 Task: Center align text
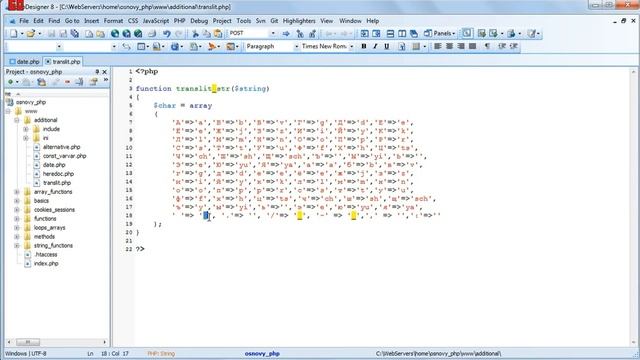point(449,47)
